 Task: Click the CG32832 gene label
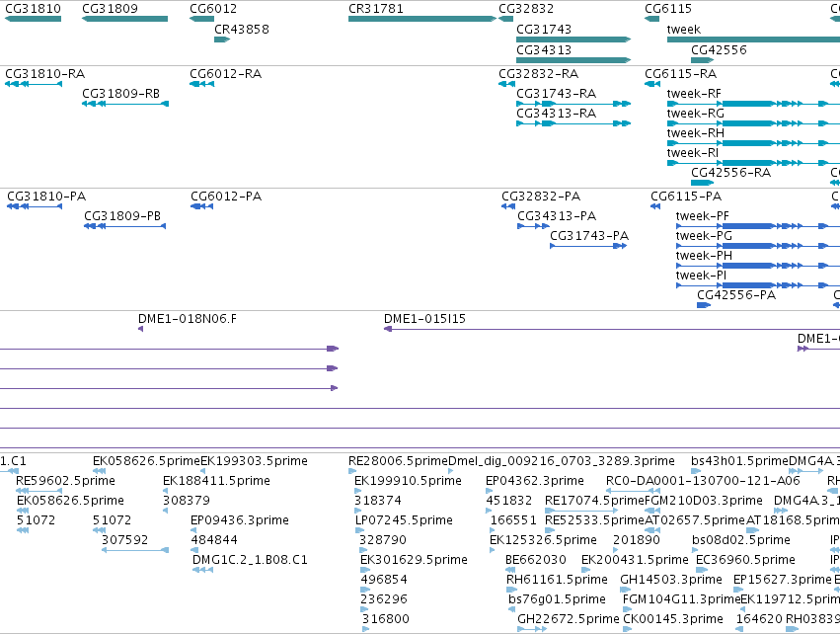click(x=526, y=9)
